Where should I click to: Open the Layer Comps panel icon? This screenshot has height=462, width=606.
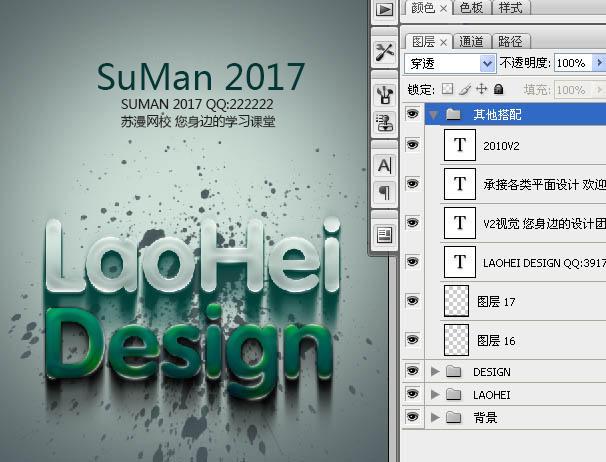pos(384,234)
